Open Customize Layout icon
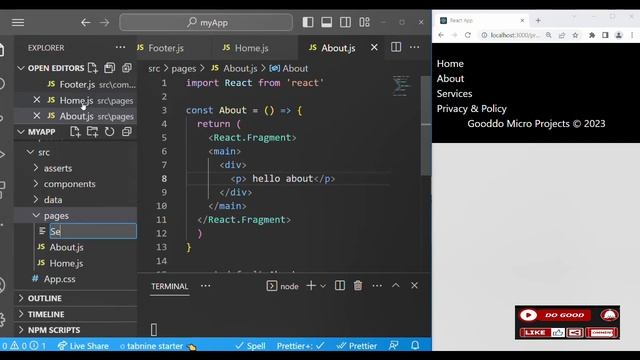The width and height of the screenshot is (640, 360). (x=364, y=22)
